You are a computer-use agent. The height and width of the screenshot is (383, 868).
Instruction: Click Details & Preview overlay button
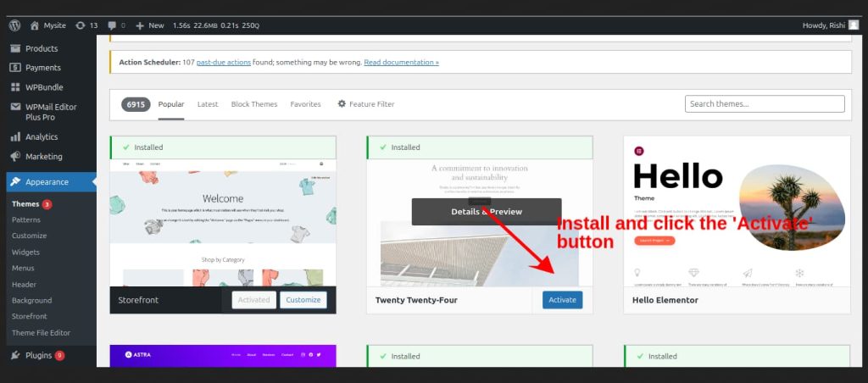(487, 212)
